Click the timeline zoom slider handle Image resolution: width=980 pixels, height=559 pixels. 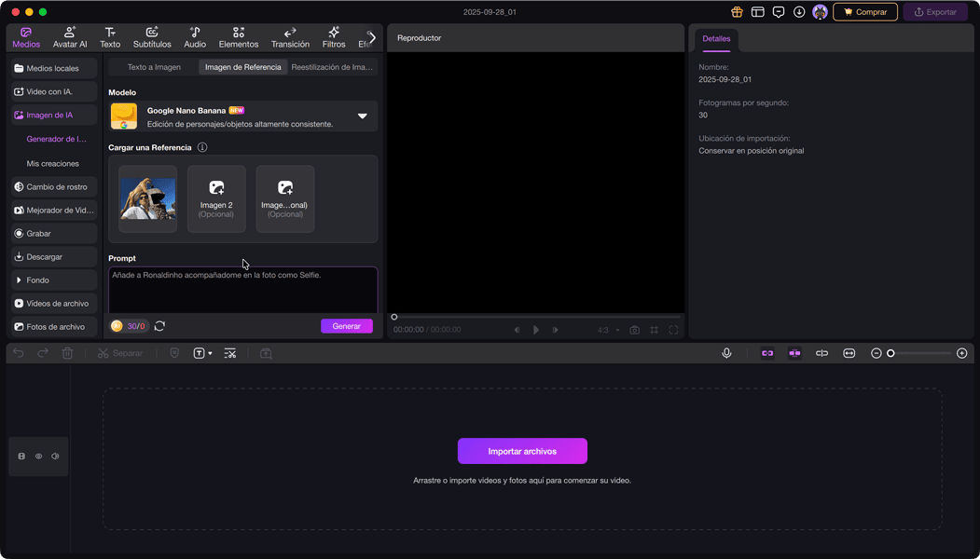tap(890, 353)
